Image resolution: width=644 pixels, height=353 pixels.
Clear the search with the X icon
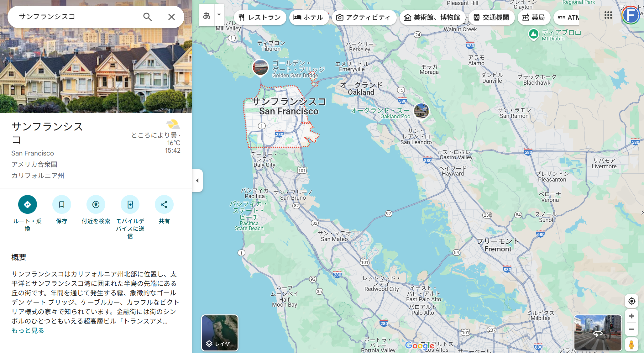[x=171, y=17]
